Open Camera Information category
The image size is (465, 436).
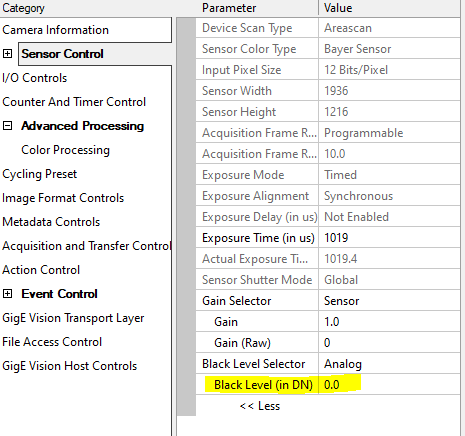[55, 30]
